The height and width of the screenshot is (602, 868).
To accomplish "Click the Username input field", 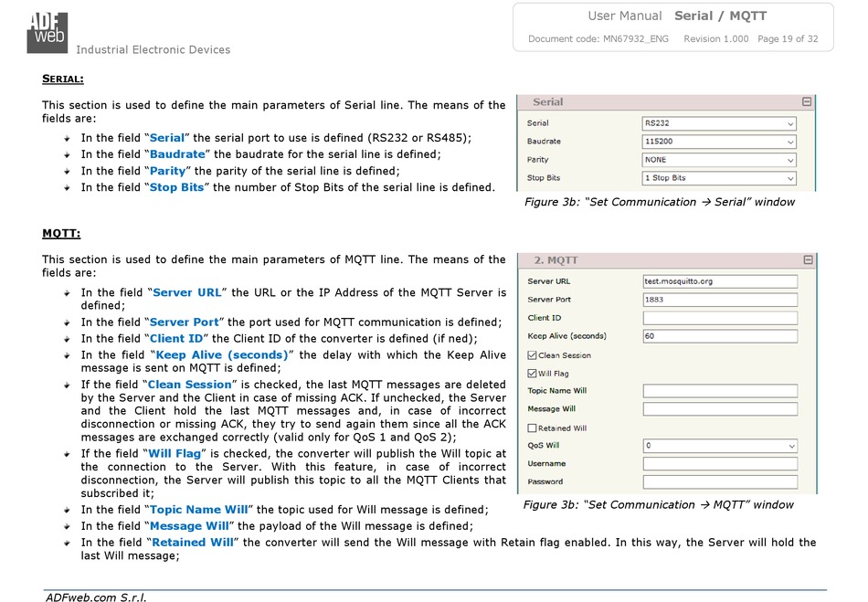I will pos(719,464).
